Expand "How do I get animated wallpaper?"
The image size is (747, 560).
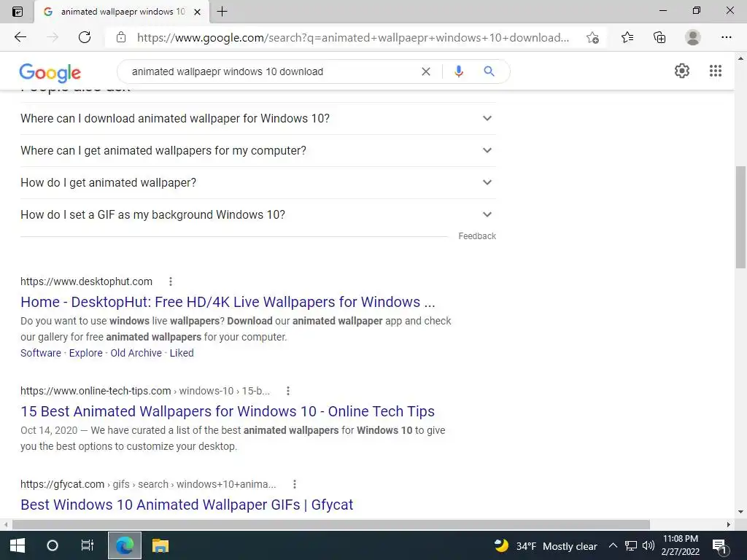258,182
